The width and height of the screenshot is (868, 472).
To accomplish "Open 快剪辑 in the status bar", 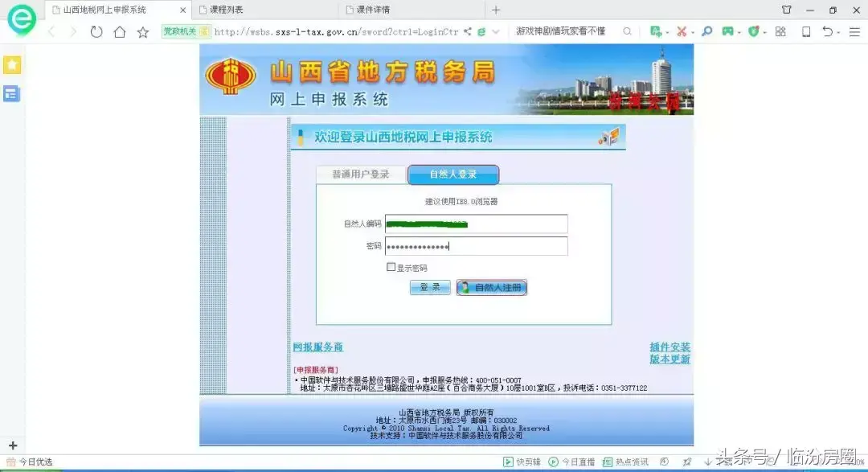I will (522, 462).
